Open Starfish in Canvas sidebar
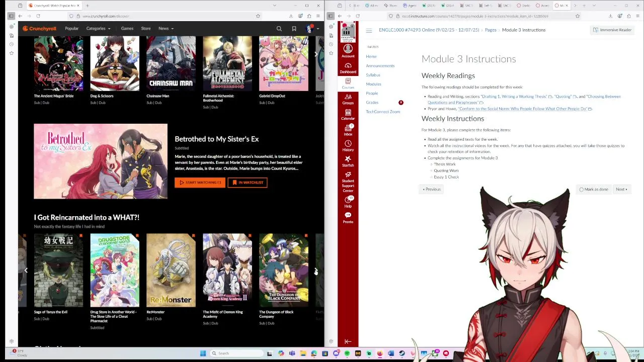The height and width of the screenshot is (362, 644). click(348, 161)
